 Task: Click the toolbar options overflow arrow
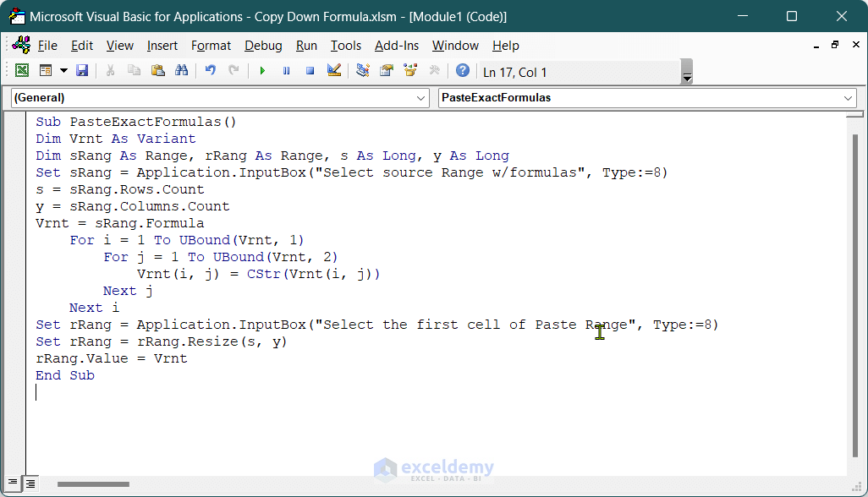pos(687,72)
